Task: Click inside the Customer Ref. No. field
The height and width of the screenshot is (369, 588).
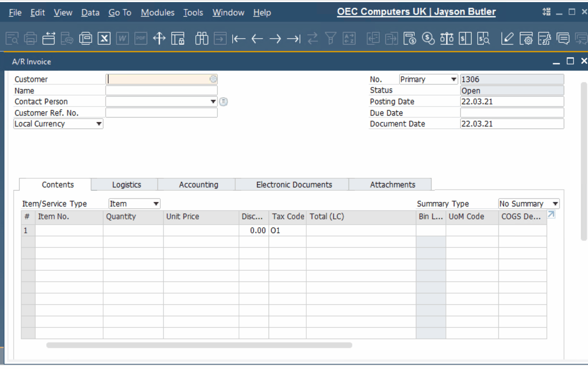Action: coord(161,113)
